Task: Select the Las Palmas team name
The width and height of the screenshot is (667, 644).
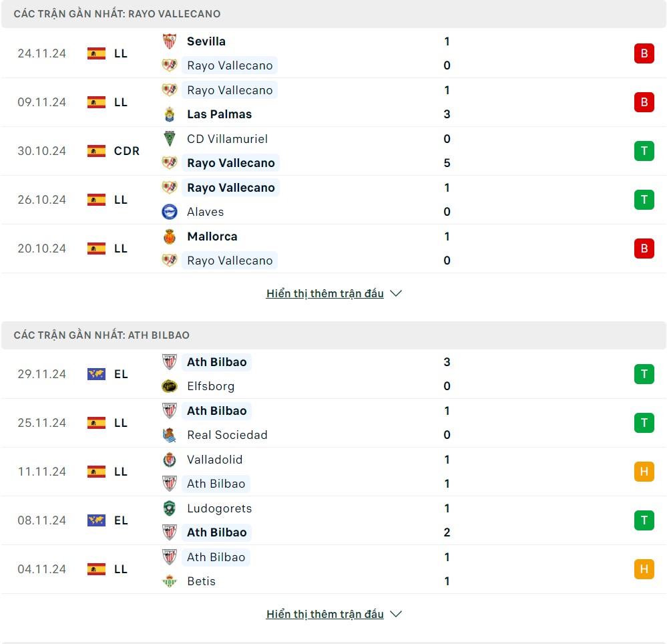Action: pos(219,114)
